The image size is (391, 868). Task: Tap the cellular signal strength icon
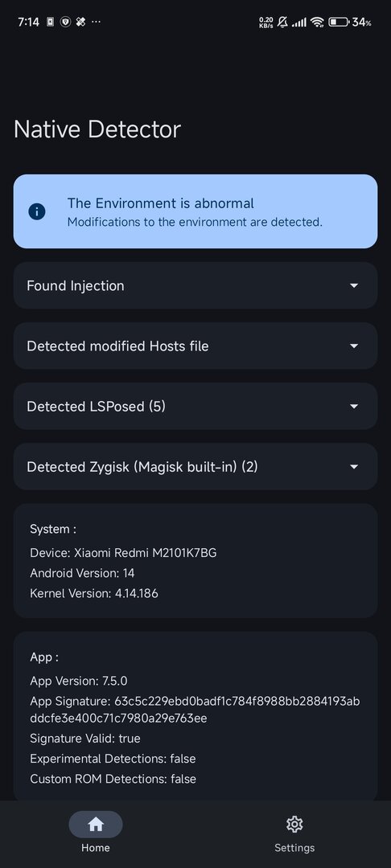(299, 23)
